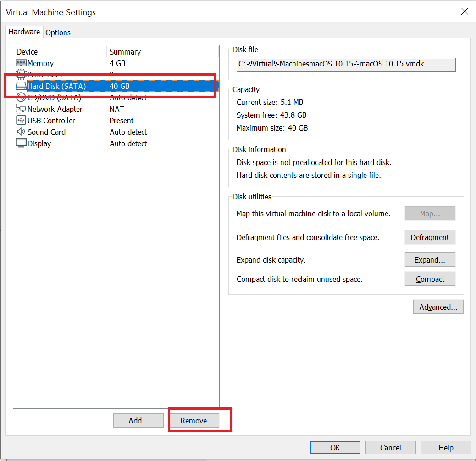Confirm settings with OK button
This screenshot has width=476, height=461.
[335, 448]
